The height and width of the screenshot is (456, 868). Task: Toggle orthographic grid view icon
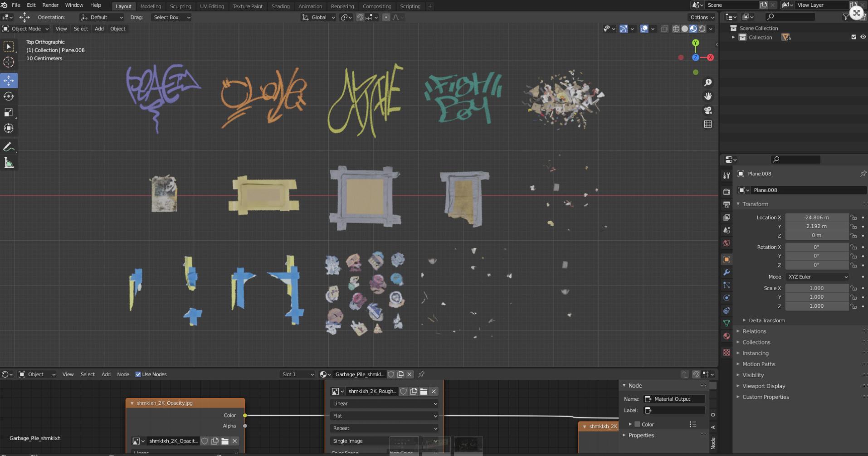click(x=707, y=124)
